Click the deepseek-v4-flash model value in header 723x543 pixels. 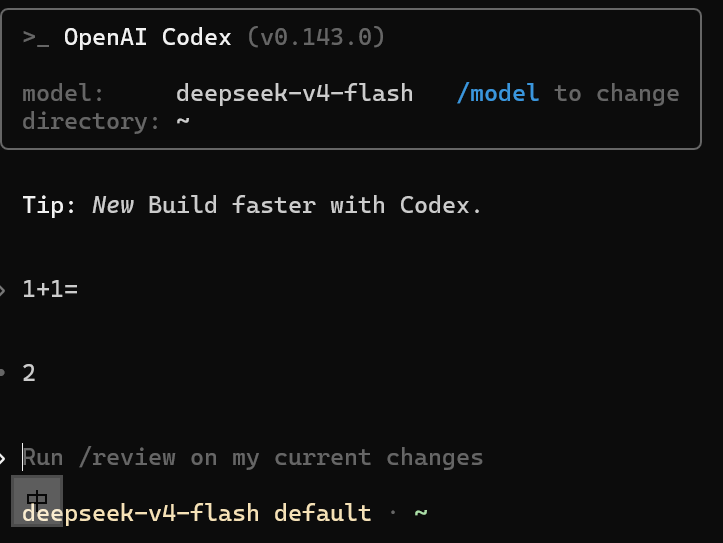[294, 94]
